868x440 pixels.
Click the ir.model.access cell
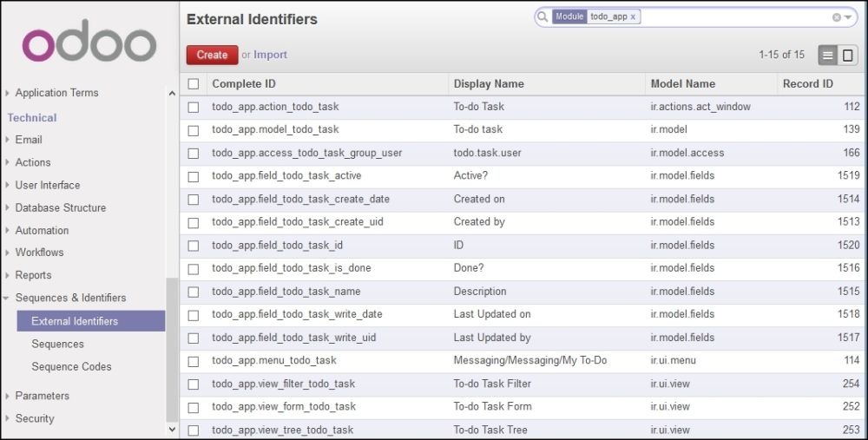[x=687, y=153]
